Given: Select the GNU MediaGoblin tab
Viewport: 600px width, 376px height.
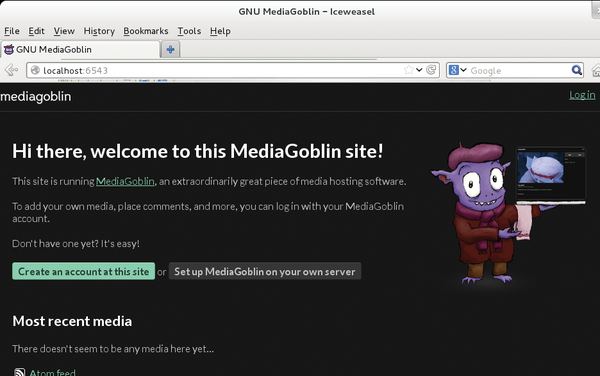Looking at the screenshot, I should pos(80,49).
